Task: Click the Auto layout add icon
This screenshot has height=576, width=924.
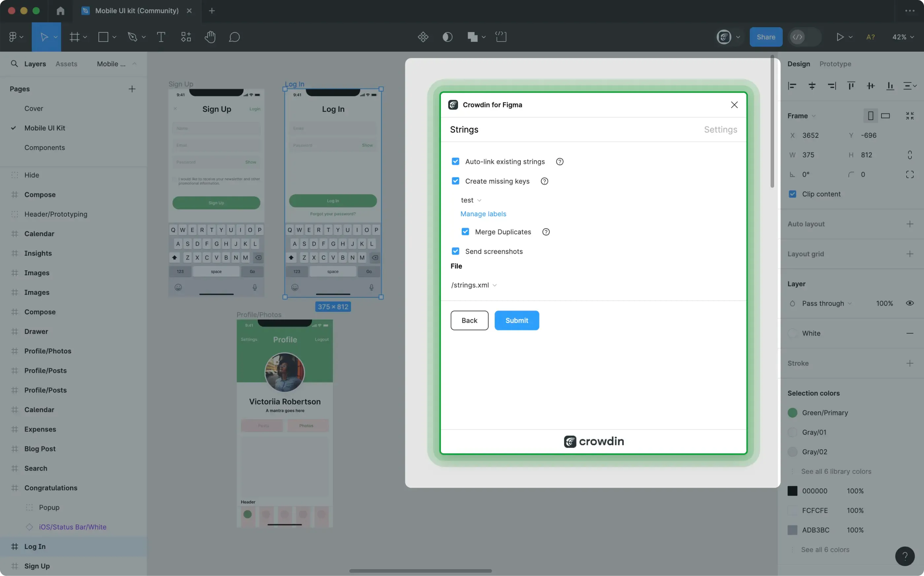Action: [910, 224]
